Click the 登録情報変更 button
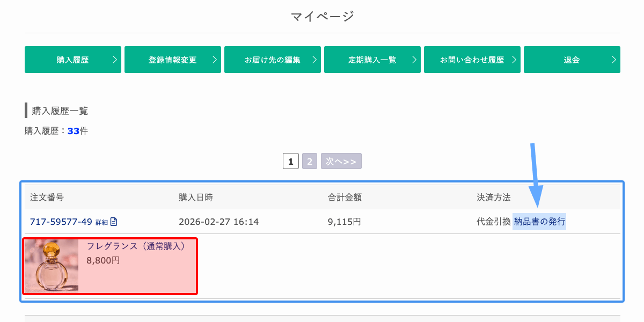The image size is (644, 322). [x=172, y=60]
